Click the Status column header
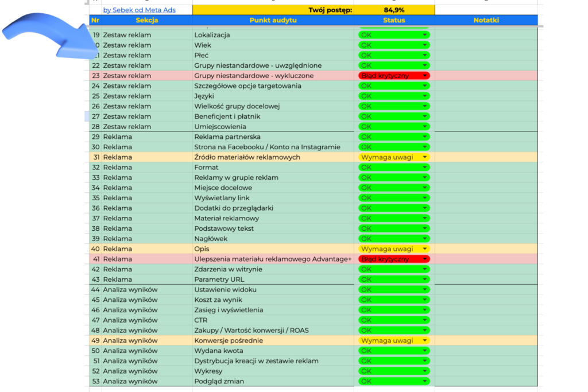Viewport: 588px width, 392px height. pos(394,20)
